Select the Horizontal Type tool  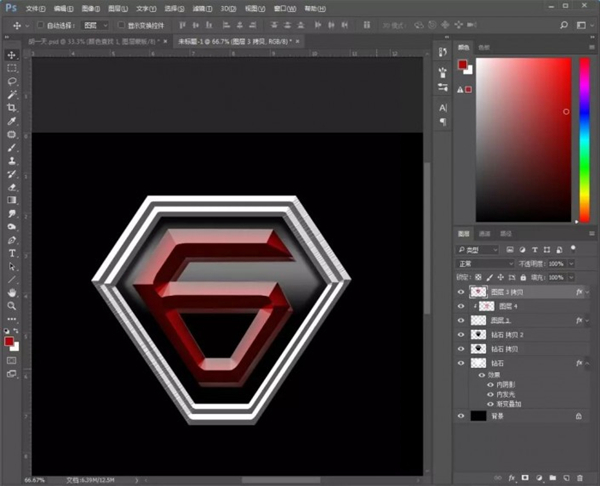12,253
